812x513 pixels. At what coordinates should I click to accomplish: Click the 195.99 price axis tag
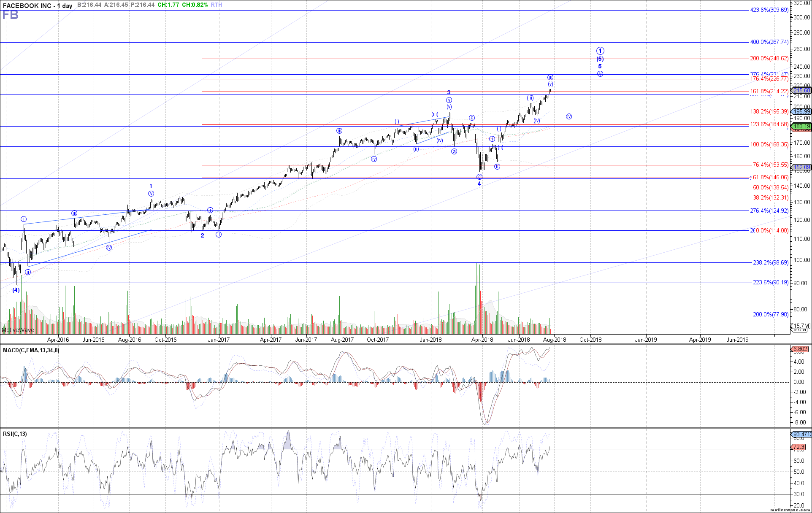pyautogui.click(x=801, y=111)
